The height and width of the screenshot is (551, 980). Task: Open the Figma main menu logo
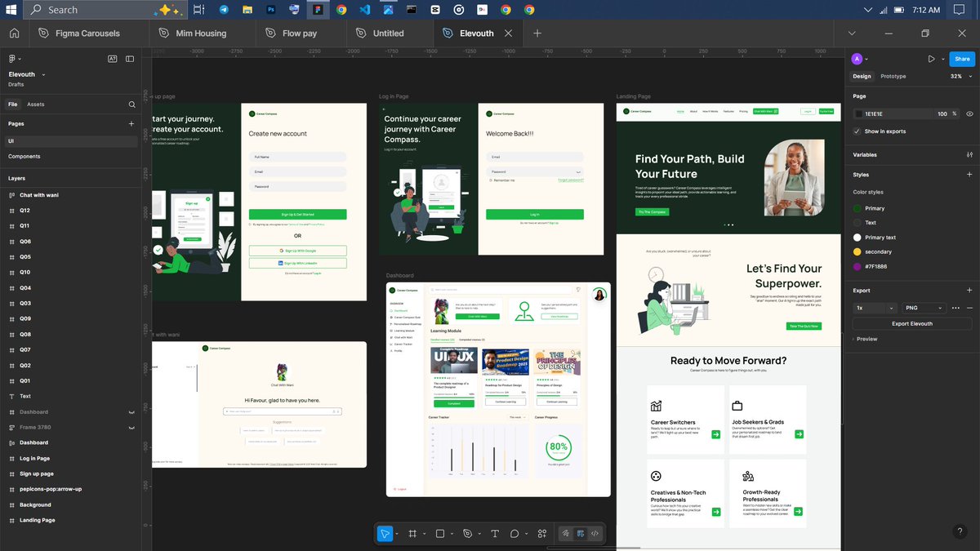12,59
